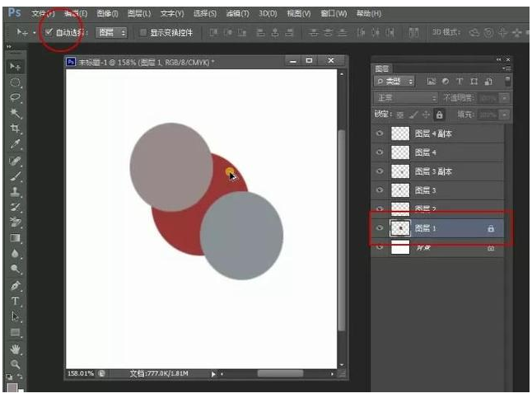This screenshot has height=398, width=532.
Task: Open the 文字(Y) menu
Action: coord(172,14)
